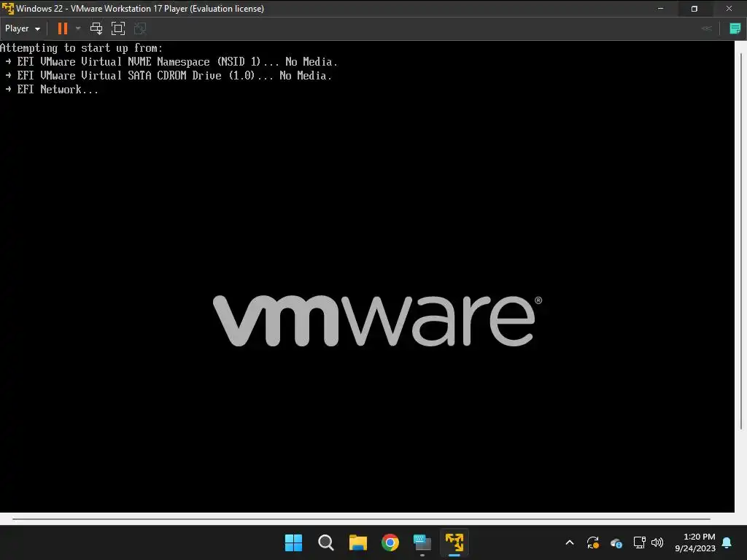This screenshot has height=560, width=747.
Task: Open File Explorer from the taskbar
Action: click(357, 542)
